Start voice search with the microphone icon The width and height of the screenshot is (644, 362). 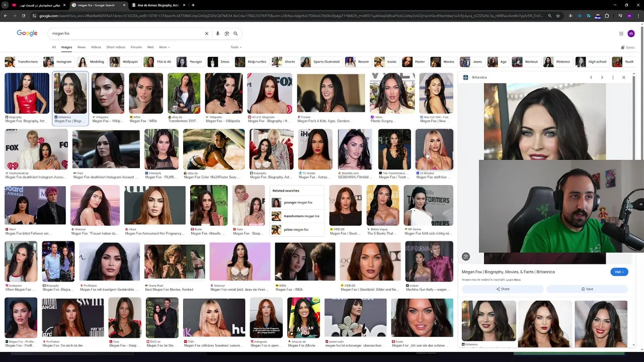coord(217,33)
